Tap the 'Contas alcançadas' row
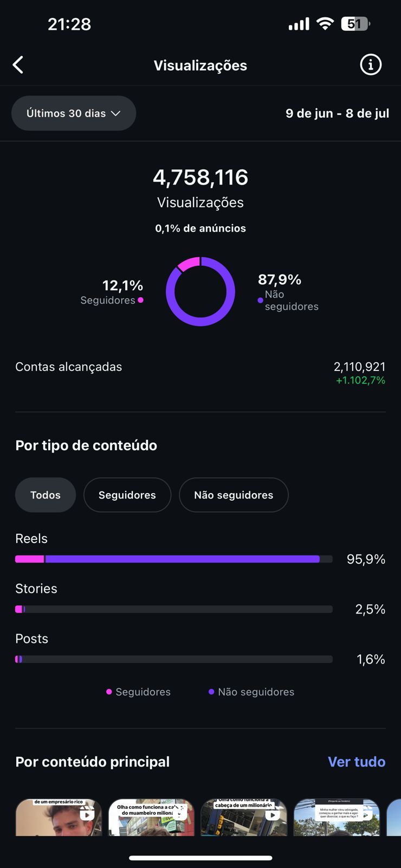The image size is (401, 868). point(200,373)
